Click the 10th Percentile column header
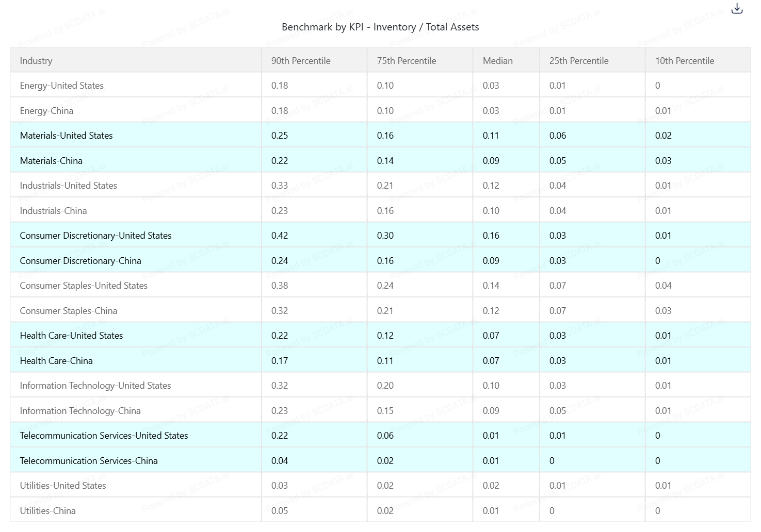761x532 pixels. 685,61
